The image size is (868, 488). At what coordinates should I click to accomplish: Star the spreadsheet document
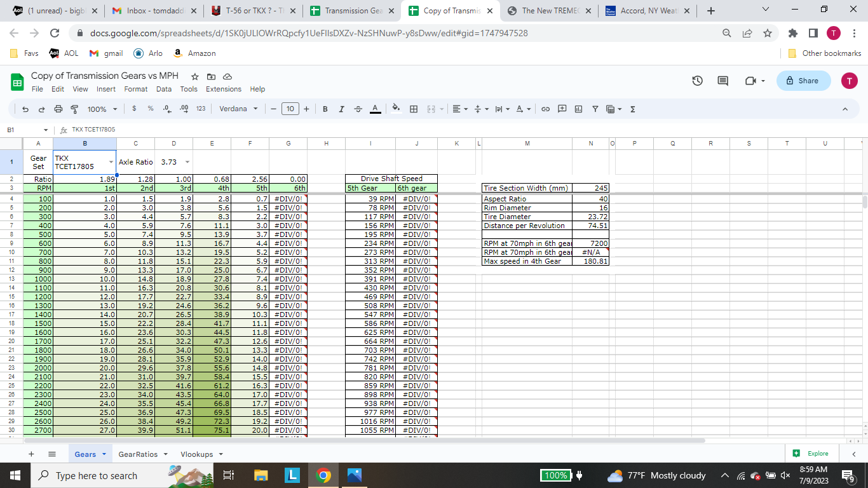pos(195,76)
